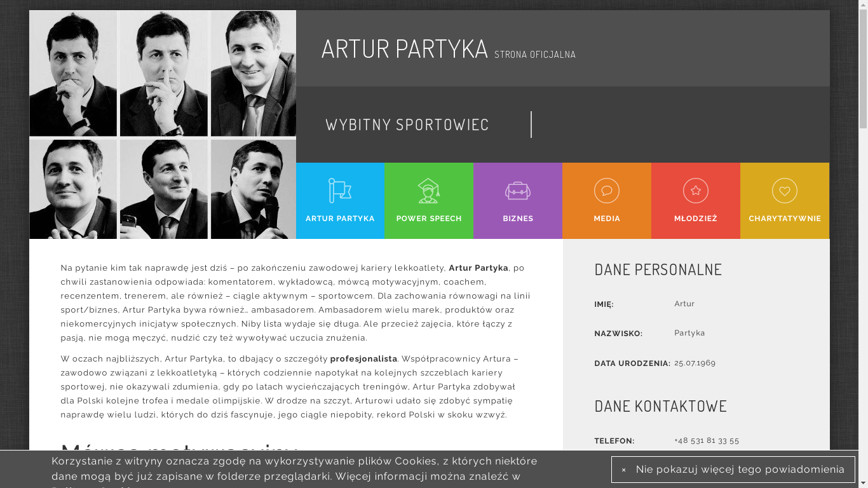Click the WYBITNY SPORTOWIEC rotating headline

click(x=407, y=125)
